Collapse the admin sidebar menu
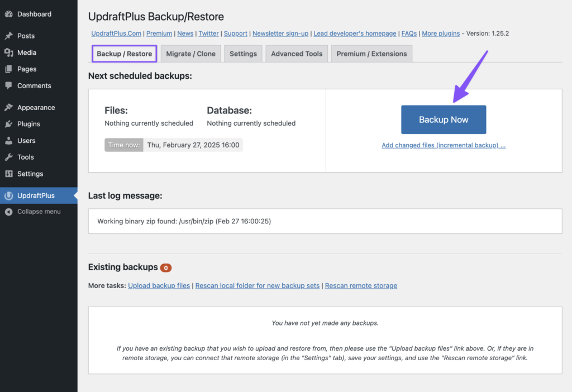 coord(39,212)
